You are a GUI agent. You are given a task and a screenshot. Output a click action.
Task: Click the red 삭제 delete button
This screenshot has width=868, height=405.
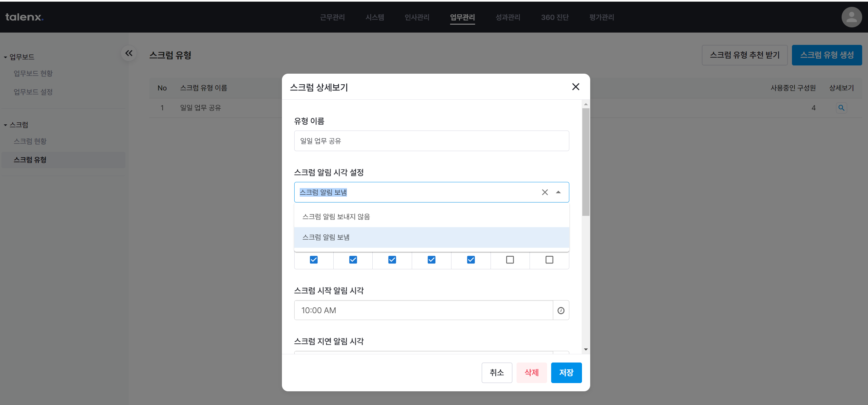tap(531, 372)
